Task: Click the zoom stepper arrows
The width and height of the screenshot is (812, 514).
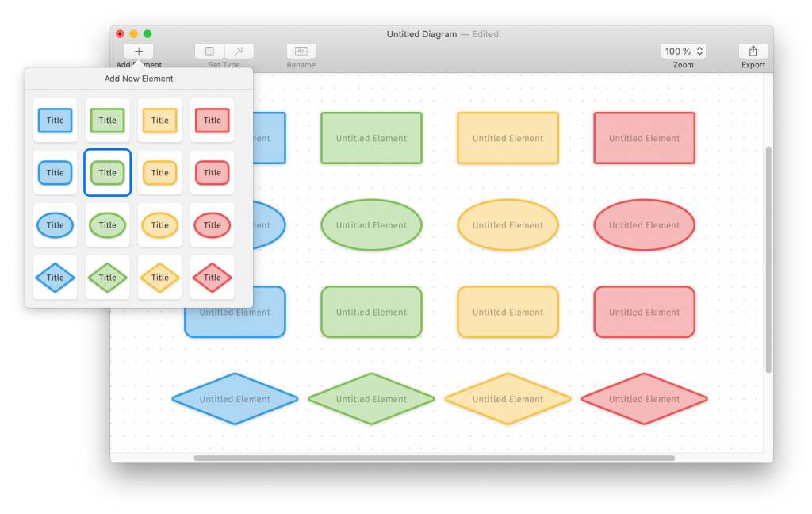Action: click(698, 51)
